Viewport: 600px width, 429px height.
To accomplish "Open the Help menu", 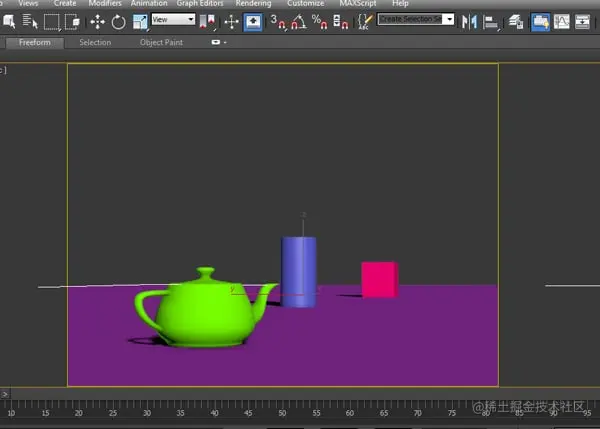I will point(400,3).
